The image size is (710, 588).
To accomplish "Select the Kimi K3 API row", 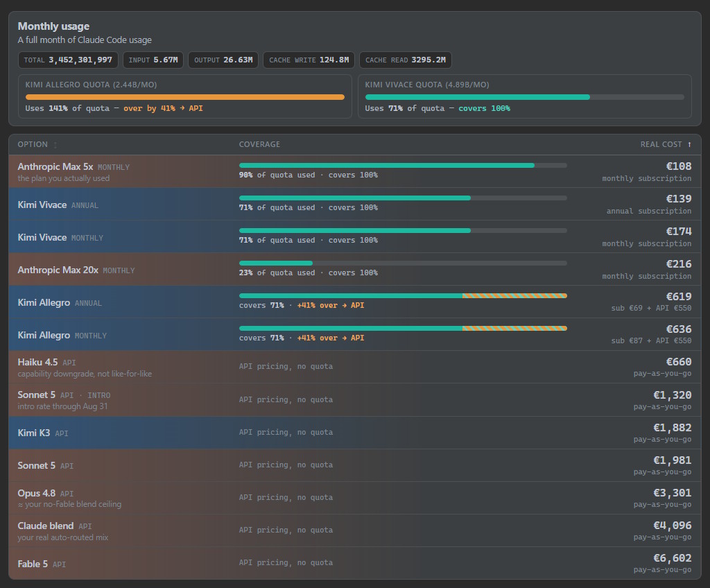I will 354,433.
